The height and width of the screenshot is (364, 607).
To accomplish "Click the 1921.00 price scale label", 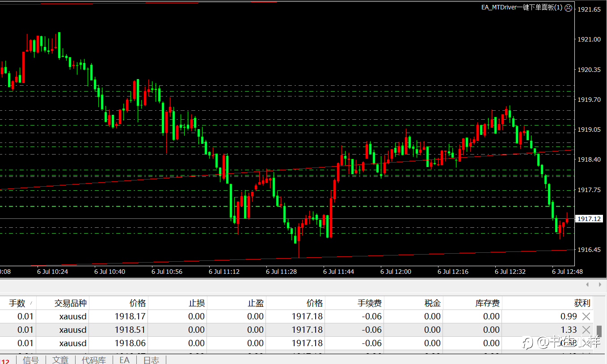I will (x=589, y=39).
